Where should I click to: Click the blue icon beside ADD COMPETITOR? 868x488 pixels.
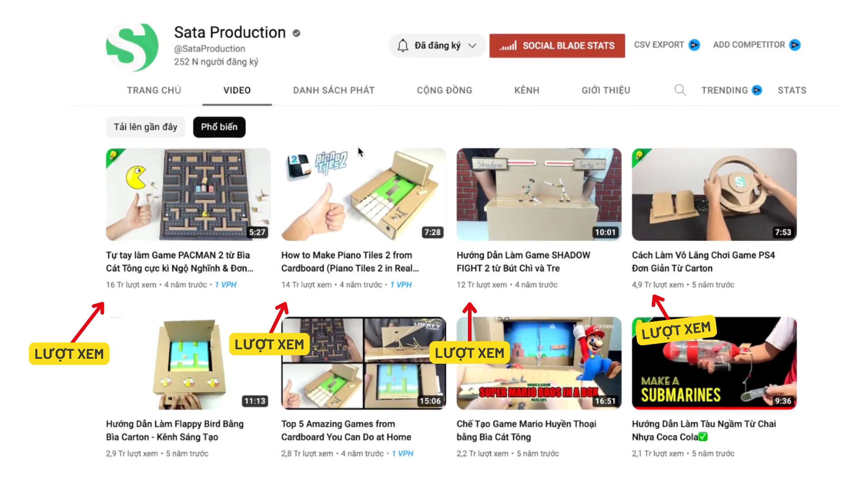795,45
